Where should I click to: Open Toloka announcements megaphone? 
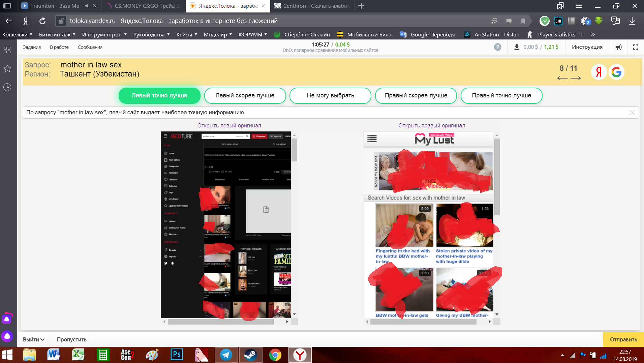coord(619,47)
